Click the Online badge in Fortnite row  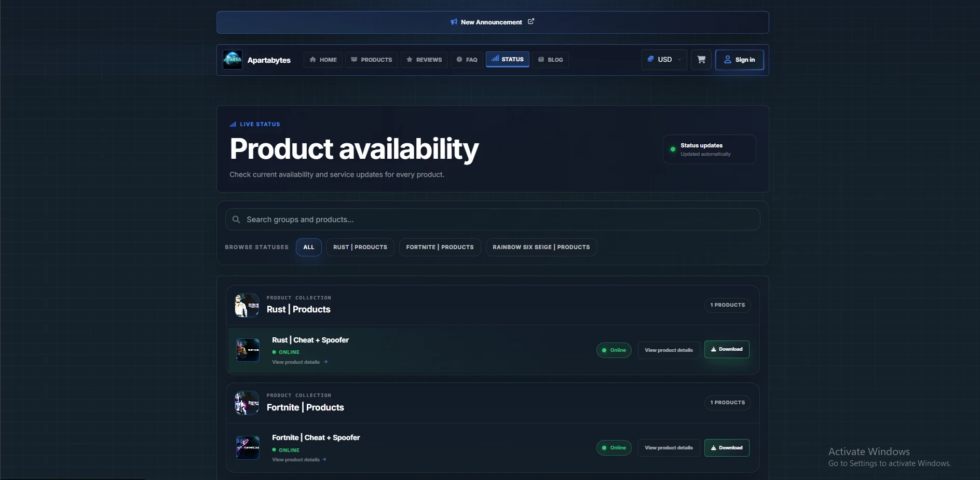tap(614, 448)
